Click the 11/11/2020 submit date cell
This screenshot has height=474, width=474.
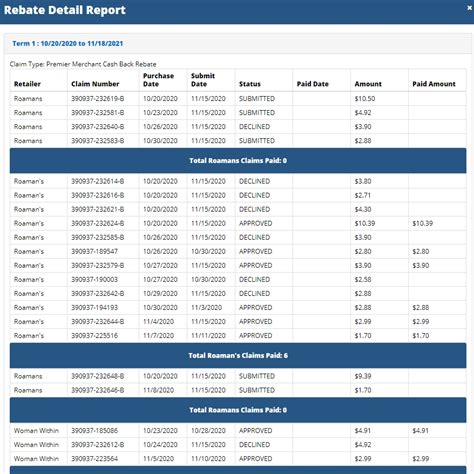(208, 335)
